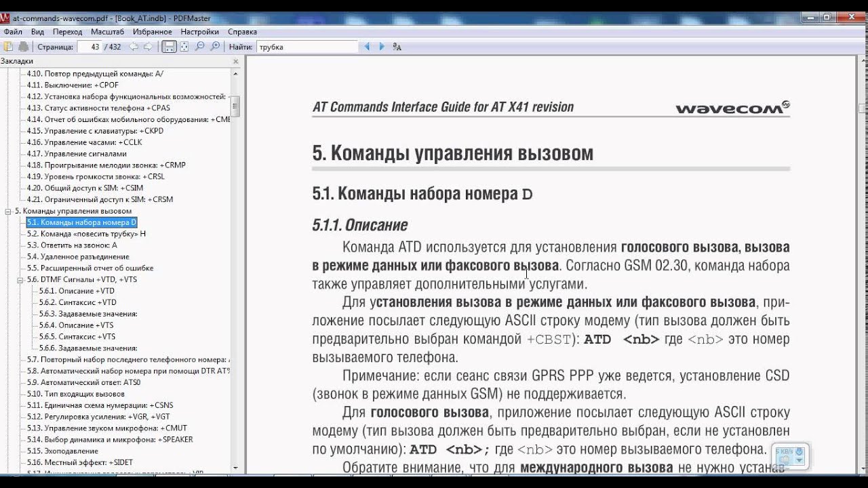Select bookmark '4.21. Ограниченный доступ к SIM: +CRSM'
This screenshot has width=868, height=488.
(100, 199)
